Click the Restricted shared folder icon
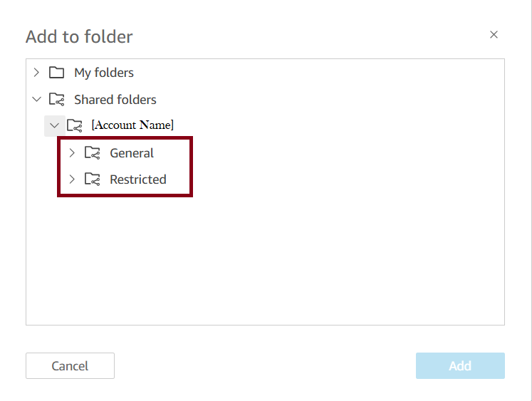532x401 pixels. coord(92,179)
